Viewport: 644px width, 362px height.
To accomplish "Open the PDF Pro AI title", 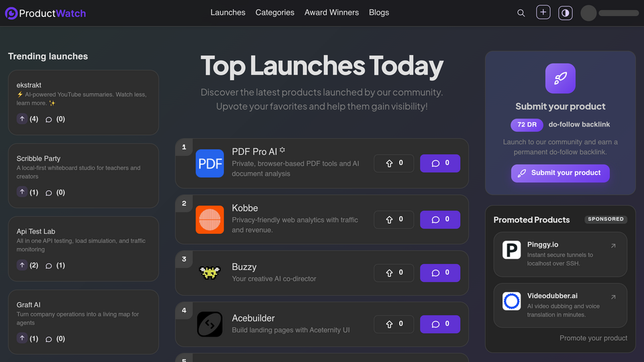I will pos(254,152).
